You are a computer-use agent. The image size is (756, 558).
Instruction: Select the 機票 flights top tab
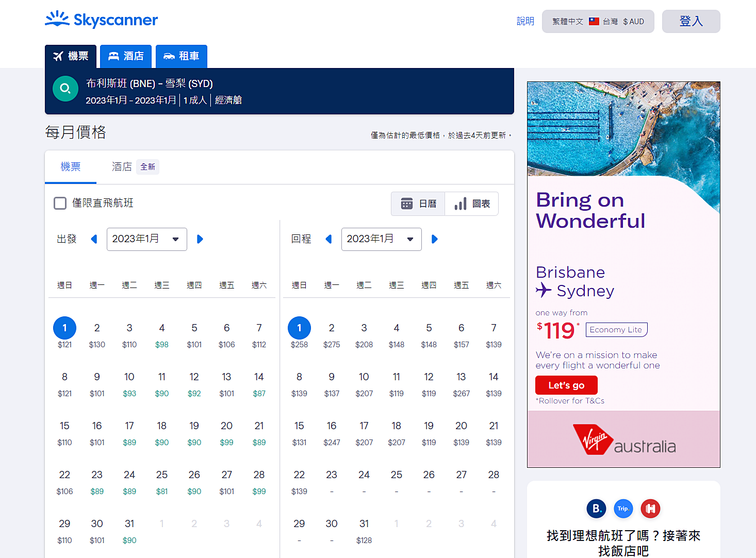click(x=71, y=56)
